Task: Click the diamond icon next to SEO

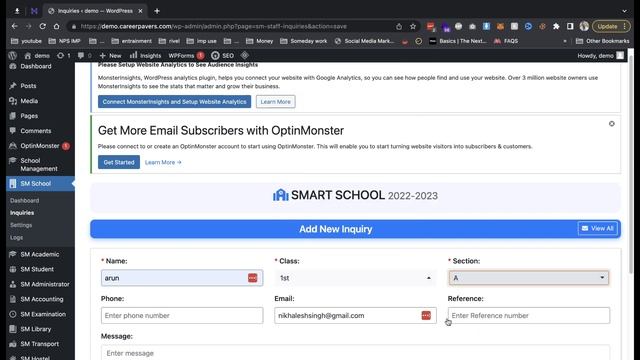Action: (244, 55)
